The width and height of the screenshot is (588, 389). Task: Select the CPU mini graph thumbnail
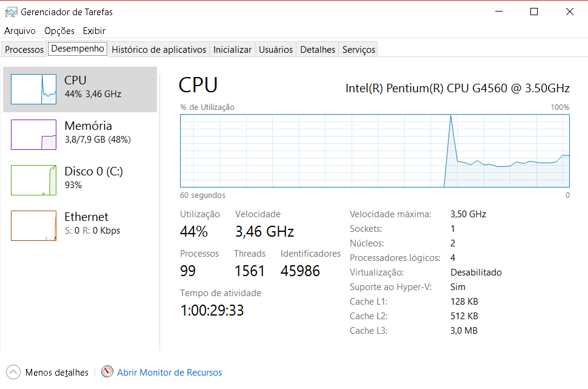(34, 89)
